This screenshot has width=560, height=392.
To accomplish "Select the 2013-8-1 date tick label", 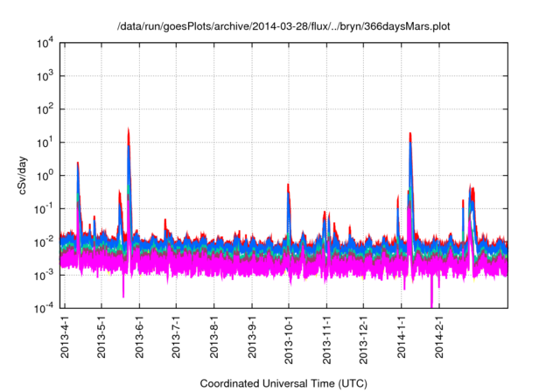I will coord(215,336).
